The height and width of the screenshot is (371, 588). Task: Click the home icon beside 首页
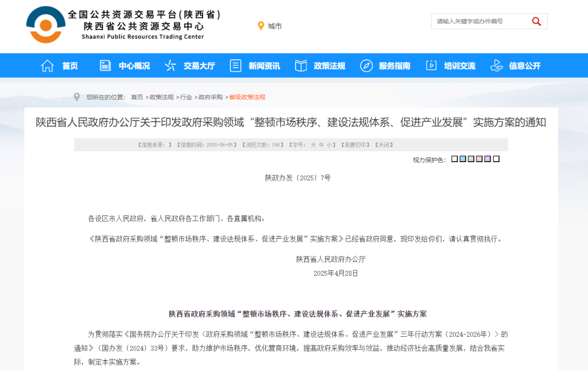48,65
